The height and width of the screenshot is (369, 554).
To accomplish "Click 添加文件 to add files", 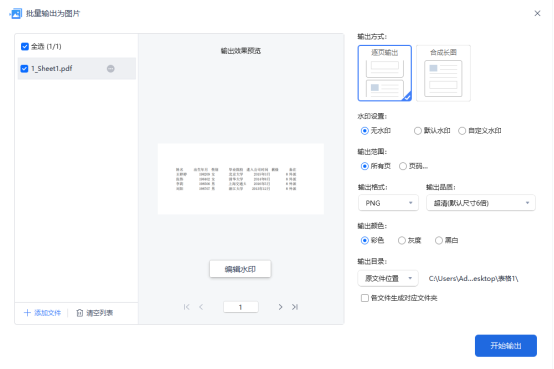I will click(x=42, y=313).
